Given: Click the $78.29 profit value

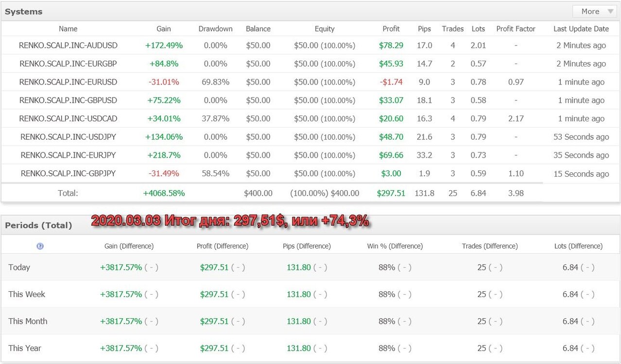Looking at the screenshot, I should tap(391, 46).
